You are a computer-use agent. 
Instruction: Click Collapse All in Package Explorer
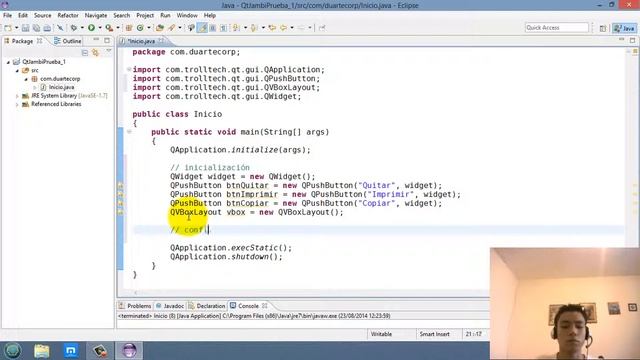(x=85, y=52)
